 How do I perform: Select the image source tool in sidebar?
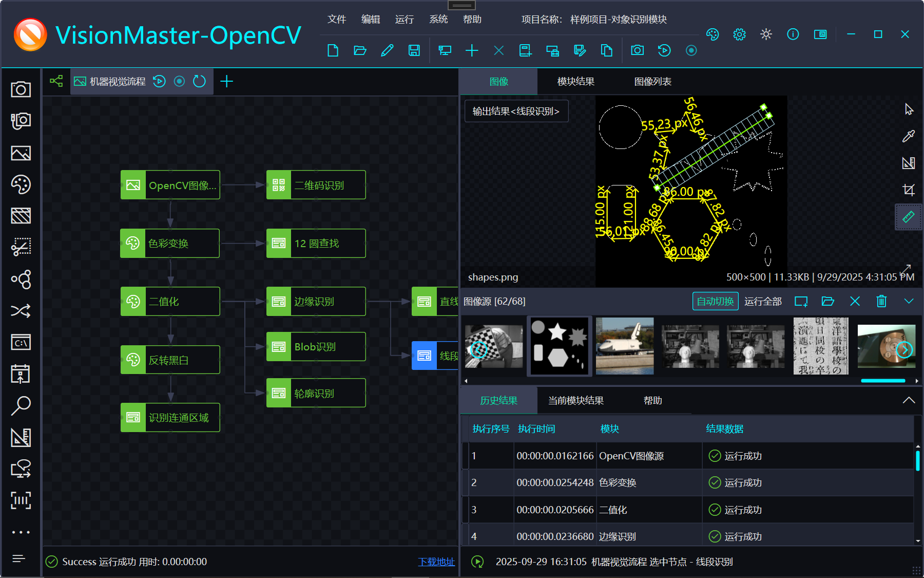21,153
